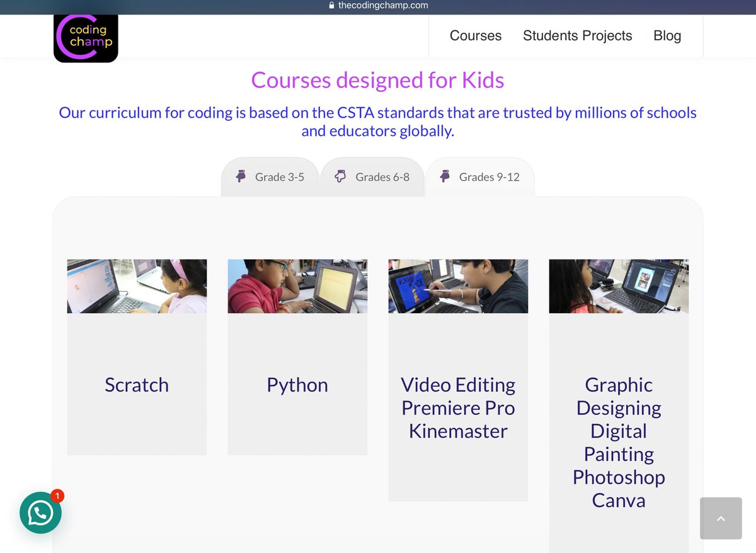This screenshot has width=756, height=553.
Task: Click the Coding Champ logo
Action: 86,38
